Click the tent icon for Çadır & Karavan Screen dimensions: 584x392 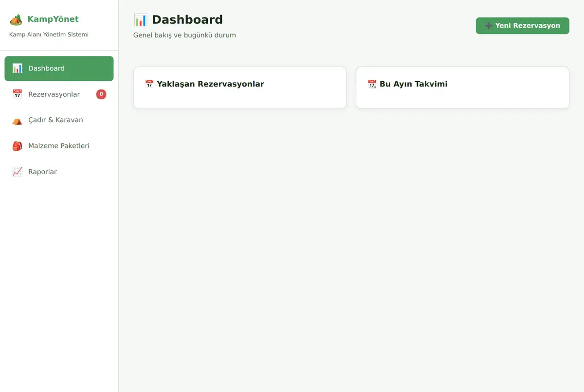pyautogui.click(x=17, y=120)
